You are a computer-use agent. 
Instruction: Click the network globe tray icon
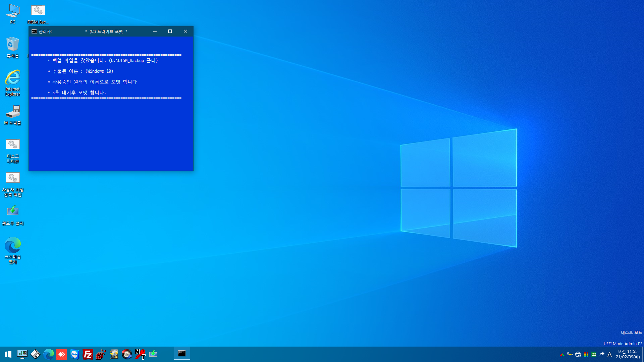coord(578,354)
